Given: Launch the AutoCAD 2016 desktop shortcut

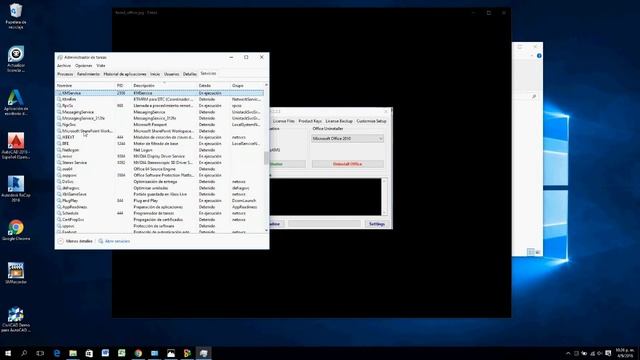Looking at the screenshot, I should pyautogui.click(x=16, y=146).
